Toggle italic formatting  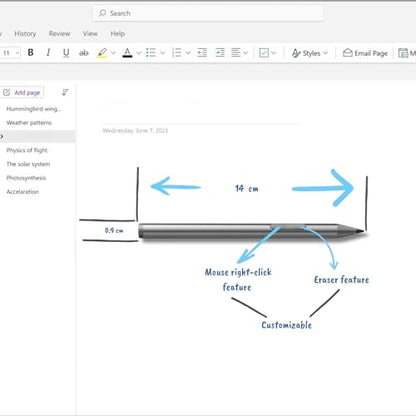pos(48,53)
